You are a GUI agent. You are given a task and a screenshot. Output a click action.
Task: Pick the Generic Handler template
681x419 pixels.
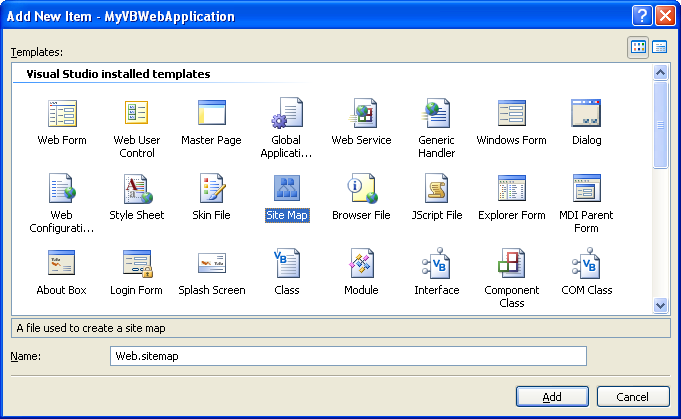point(436,114)
